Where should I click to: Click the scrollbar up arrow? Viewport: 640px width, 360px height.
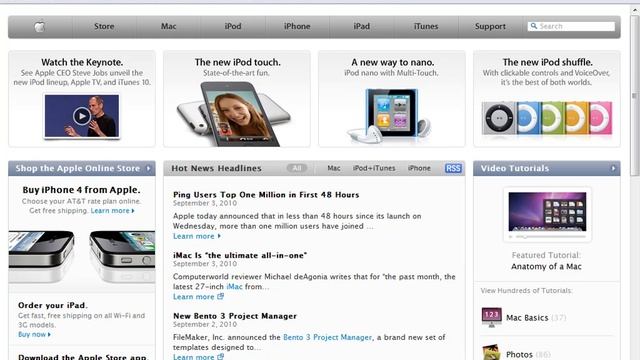(x=635, y=10)
